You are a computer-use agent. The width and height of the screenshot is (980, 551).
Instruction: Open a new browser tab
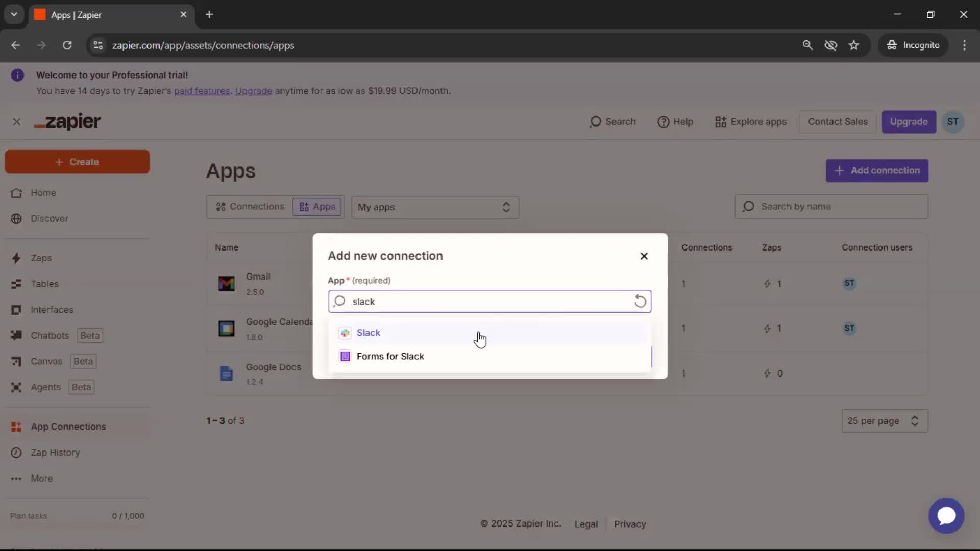[x=209, y=15]
